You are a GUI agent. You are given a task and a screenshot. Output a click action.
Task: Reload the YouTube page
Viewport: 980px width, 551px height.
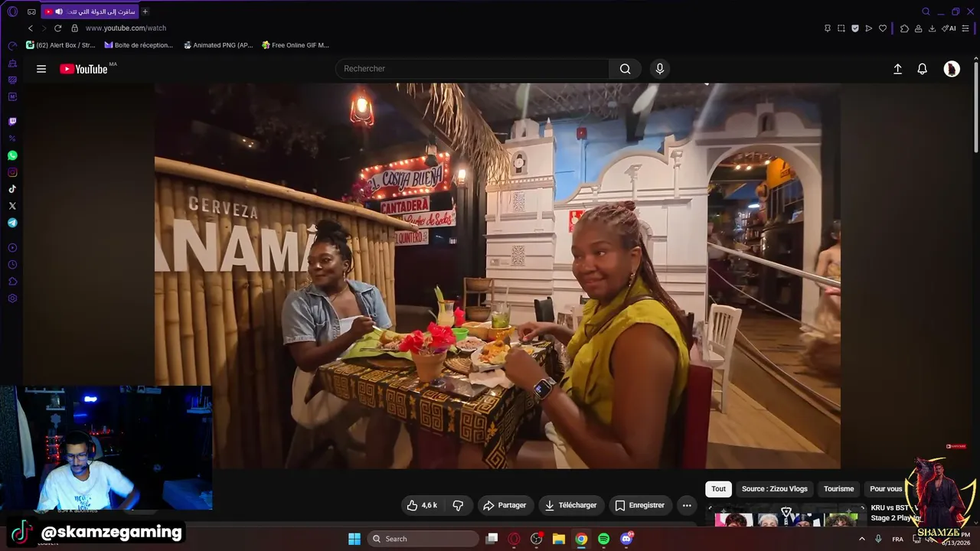57,28
